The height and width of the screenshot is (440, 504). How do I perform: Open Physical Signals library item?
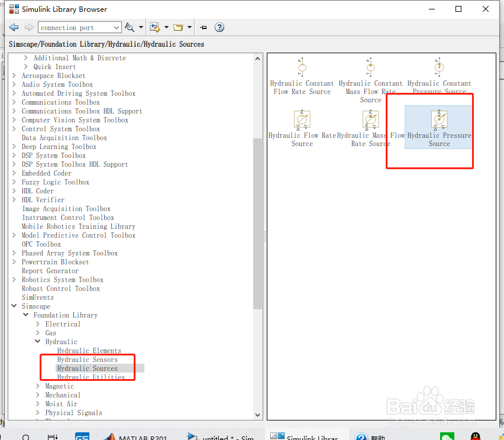(73, 413)
